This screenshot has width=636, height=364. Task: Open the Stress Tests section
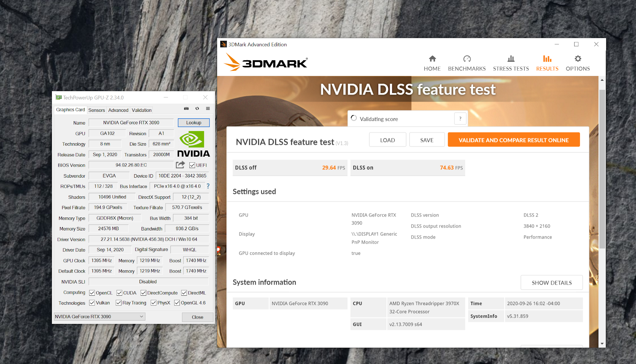(x=511, y=63)
